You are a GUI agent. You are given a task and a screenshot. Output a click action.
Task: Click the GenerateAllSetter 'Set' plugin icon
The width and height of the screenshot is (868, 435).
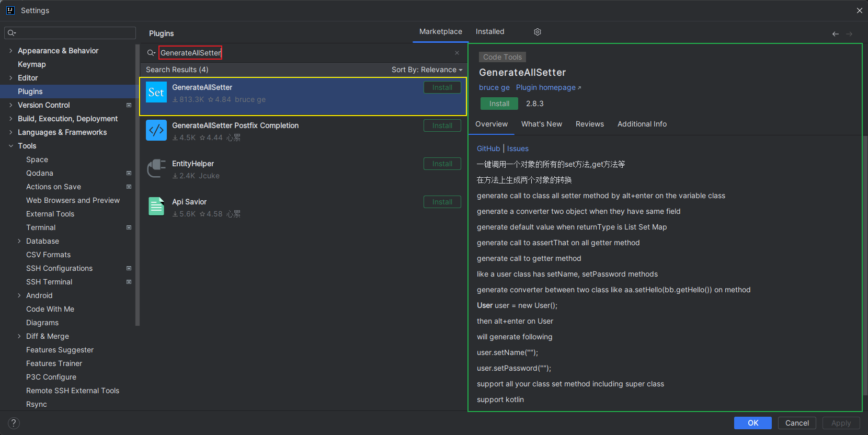pos(156,93)
